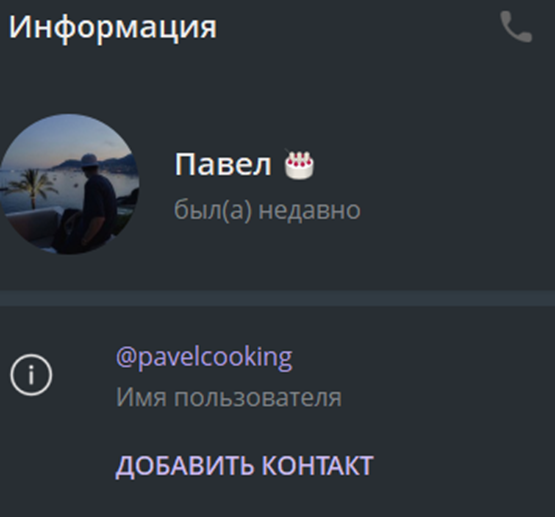This screenshot has height=517, width=555.
Task: Copy username by clicking @pavelcooking
Action: coord(204,358)
